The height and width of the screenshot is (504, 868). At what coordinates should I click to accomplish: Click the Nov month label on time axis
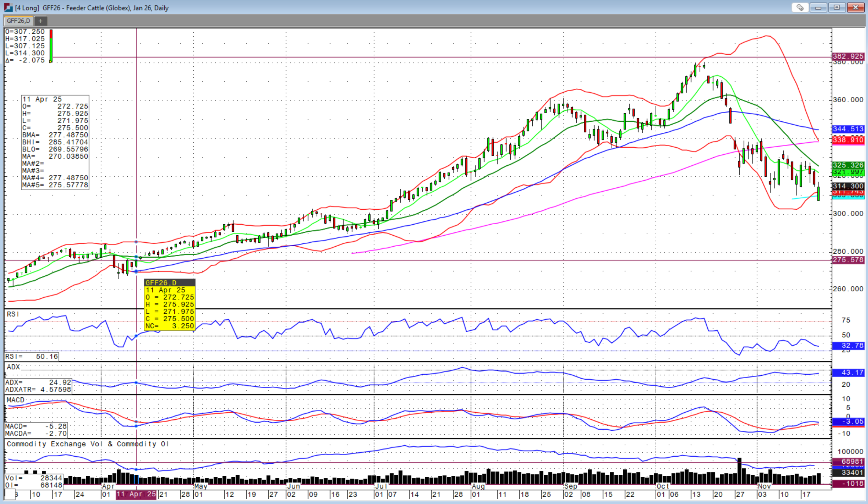[764, 486]
